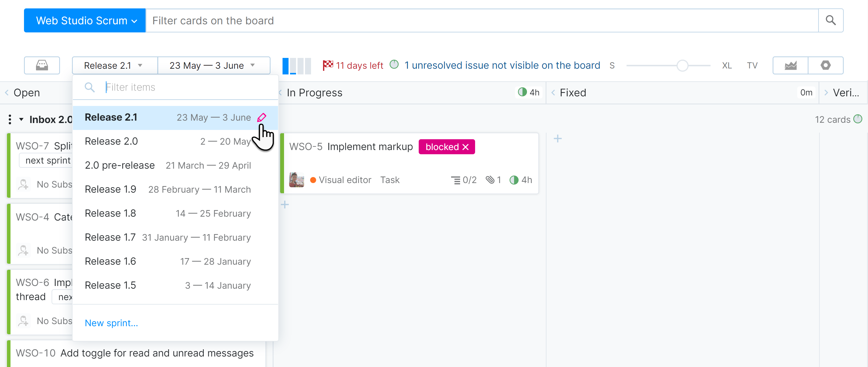Open the three-dot menu on Inbox 2.0 swimlane

[9, 119]
